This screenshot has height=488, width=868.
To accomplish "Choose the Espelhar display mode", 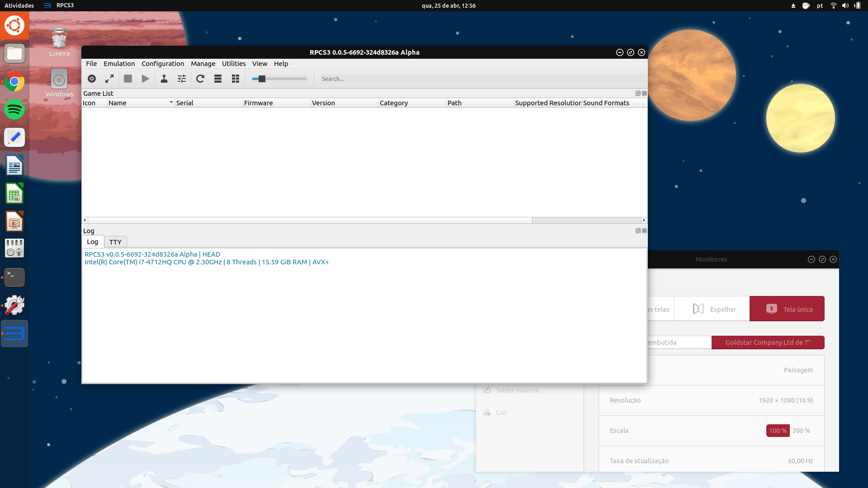I will tap(714, 309).
